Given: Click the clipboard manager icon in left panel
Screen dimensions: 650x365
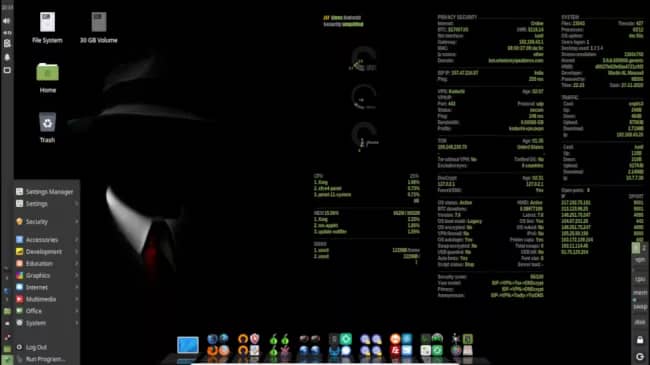Looking at the screenshot, I should (x=7, y=43).
